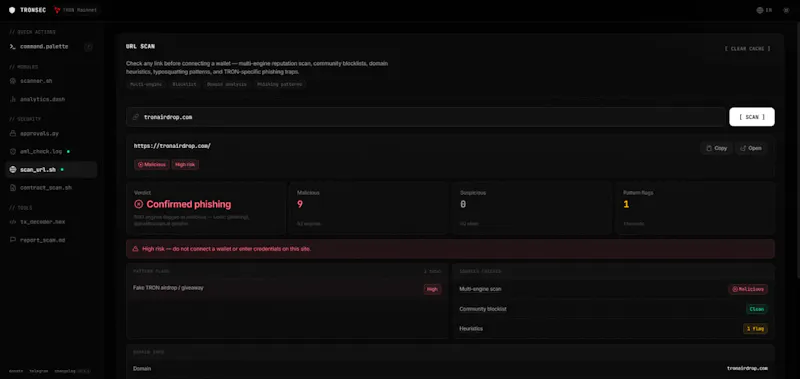Click the Malicious count value 9
The height and width of the screenshot is (379, 800).
point(300,205)
